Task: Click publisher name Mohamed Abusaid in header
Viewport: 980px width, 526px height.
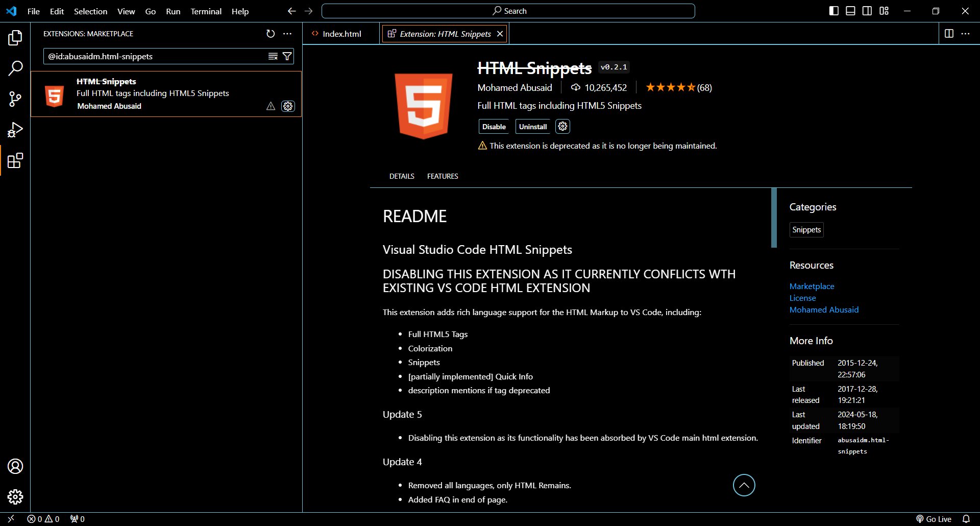Action: pos(514,88)
